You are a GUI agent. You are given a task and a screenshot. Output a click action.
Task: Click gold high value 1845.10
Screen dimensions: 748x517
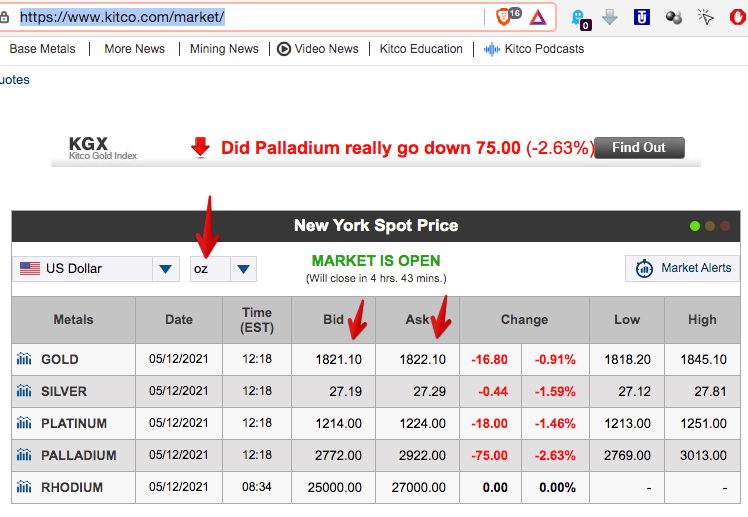click(703, 360)
